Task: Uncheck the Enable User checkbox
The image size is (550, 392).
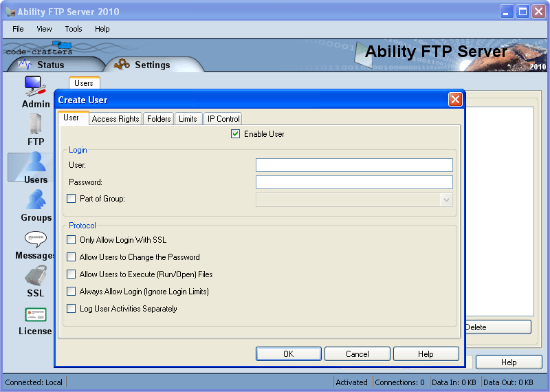Action: point(235,133)
